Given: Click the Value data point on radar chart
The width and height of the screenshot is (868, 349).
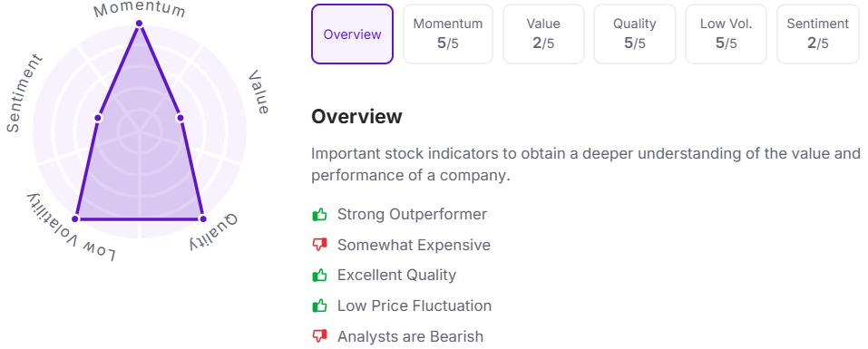Looking at the screenshot, I should pyautogui.click(x=180, y=118).
